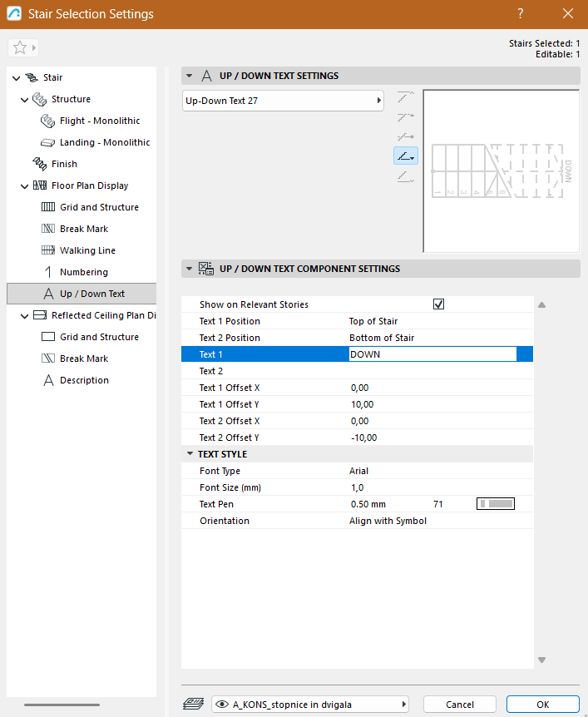This screenshot has width=588, height=717.
Task: Collapse Up / Down Text Component Settings panel
Action: (x=190, y=269)
